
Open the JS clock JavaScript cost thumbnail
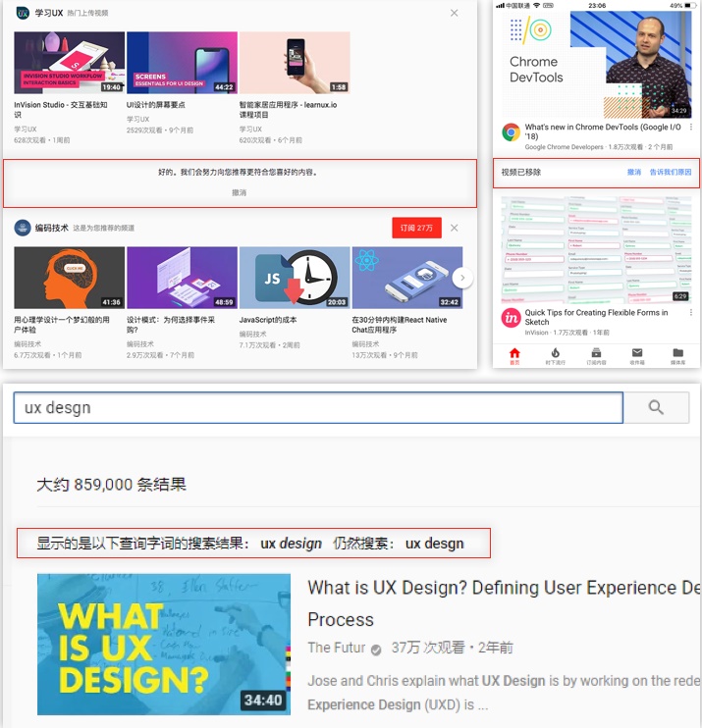tap(295, 278)
